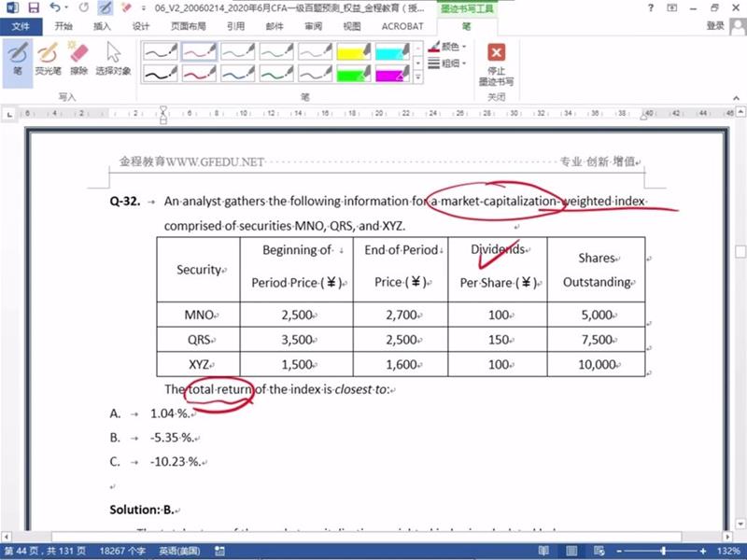Open the Thickness (粗细) dropdown
Image resolution: width=747 pixels, height=560 pixels.
[447, 63]
